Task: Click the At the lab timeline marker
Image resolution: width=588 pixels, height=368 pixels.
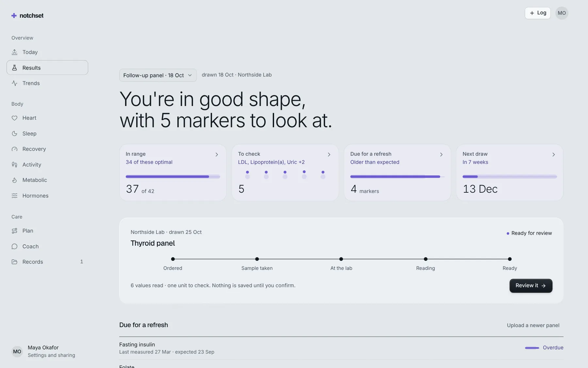Action: [x=341, y=259]
